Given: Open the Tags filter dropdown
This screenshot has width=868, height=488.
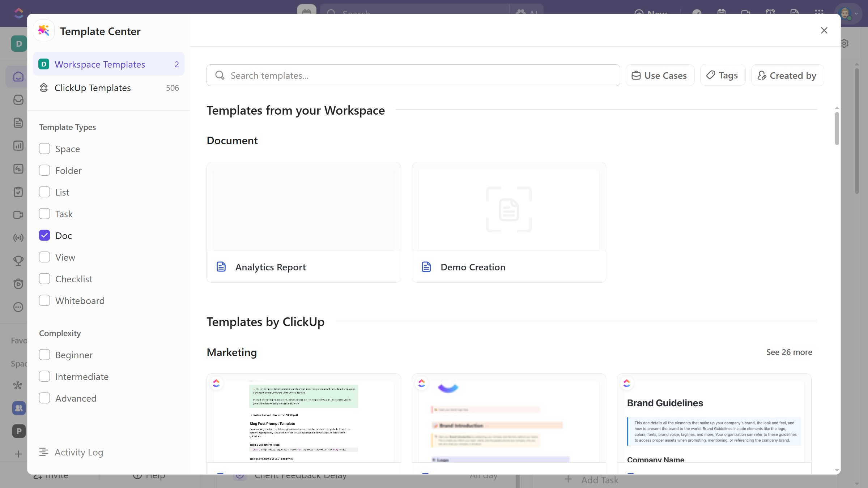Looking at the screenshot, I should tap(723, 76).
